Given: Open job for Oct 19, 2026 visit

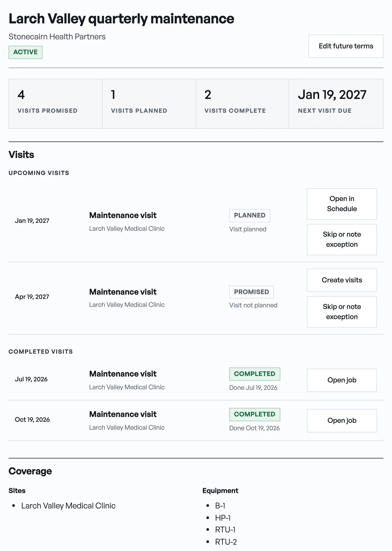Looking at the screenshot, I should 342,421.
